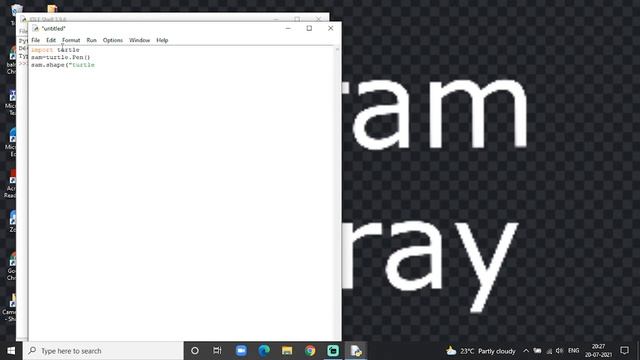Screen dimensions: 640x360
Task: Open the green app icon on the taskbar
Action: pos(333,351)
